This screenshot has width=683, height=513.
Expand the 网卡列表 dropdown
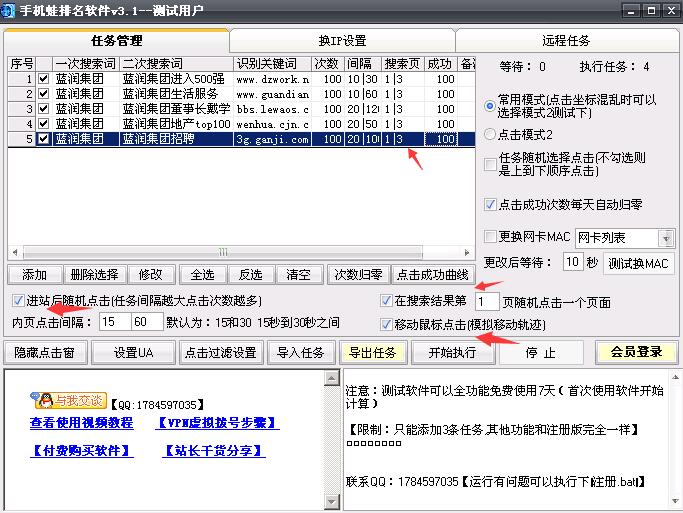pos(667,238)
